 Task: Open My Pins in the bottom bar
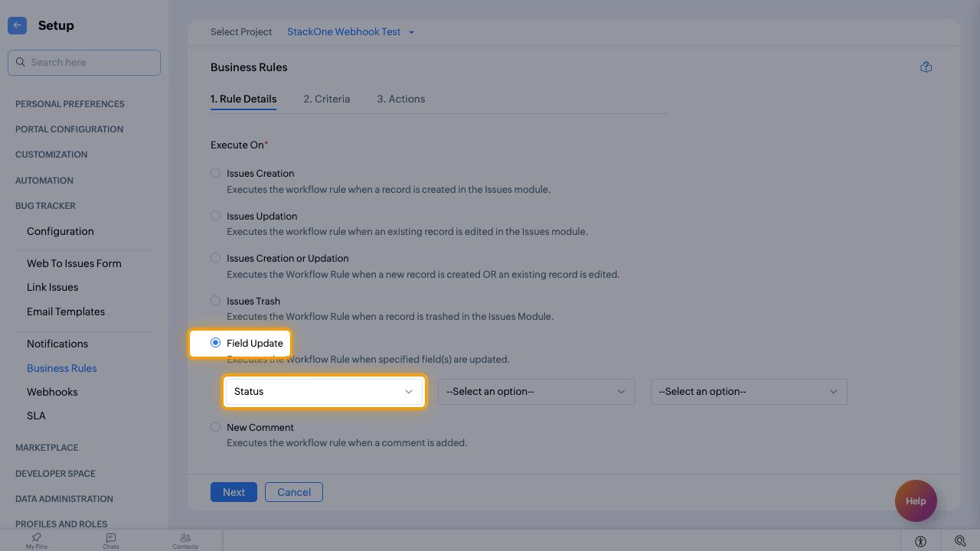point(36,541)
